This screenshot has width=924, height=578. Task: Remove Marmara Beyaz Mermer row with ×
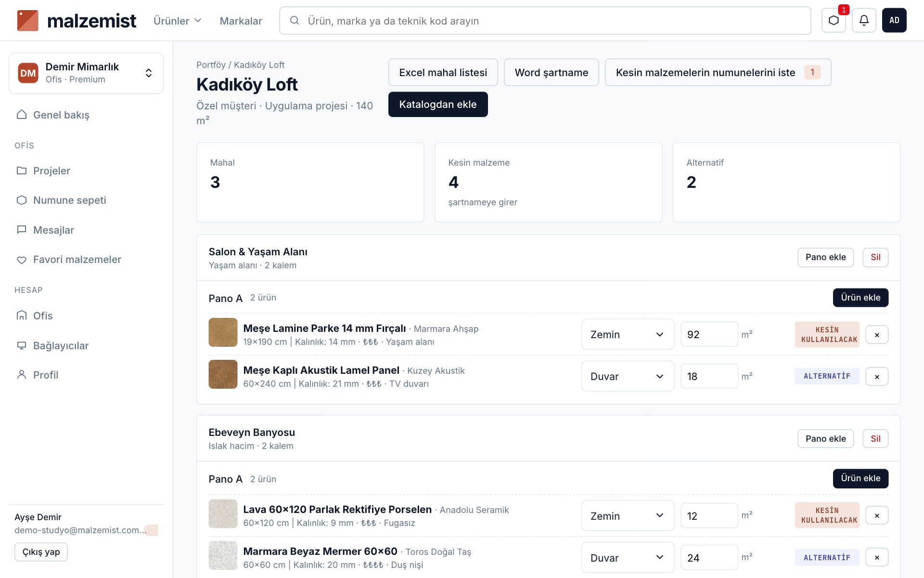point(877,557)
